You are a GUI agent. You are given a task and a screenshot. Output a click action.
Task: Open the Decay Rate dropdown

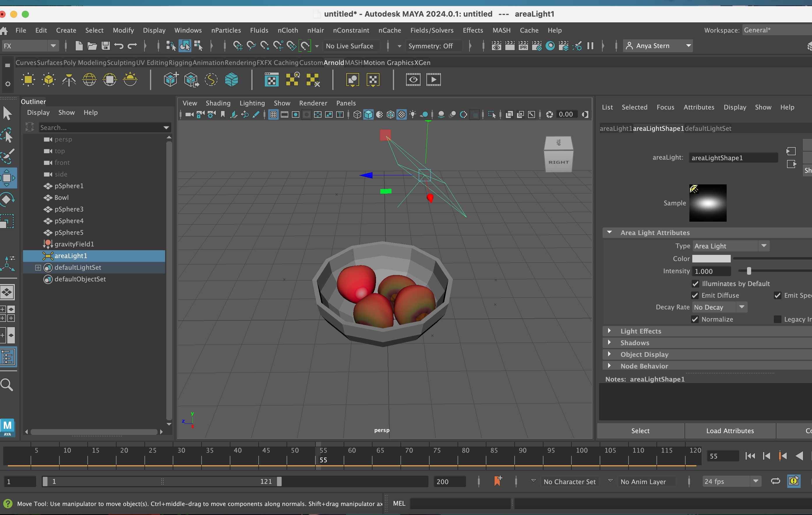click(719, 307)
